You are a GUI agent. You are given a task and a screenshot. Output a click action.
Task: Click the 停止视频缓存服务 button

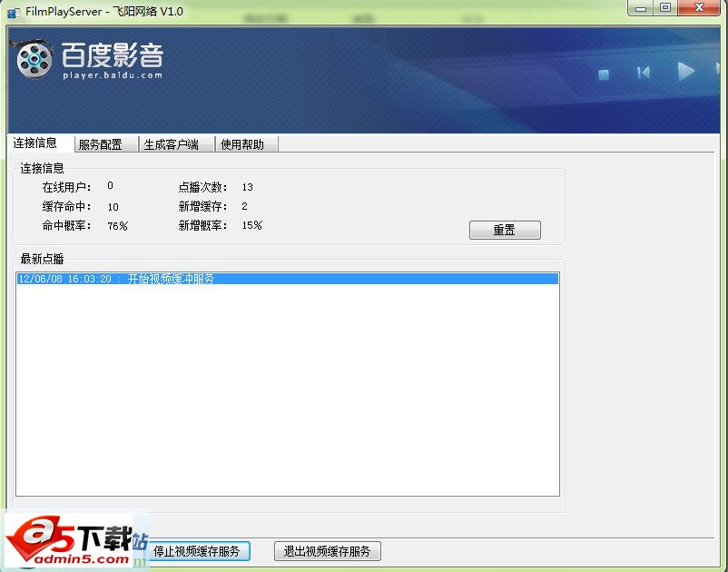[199, 551]
